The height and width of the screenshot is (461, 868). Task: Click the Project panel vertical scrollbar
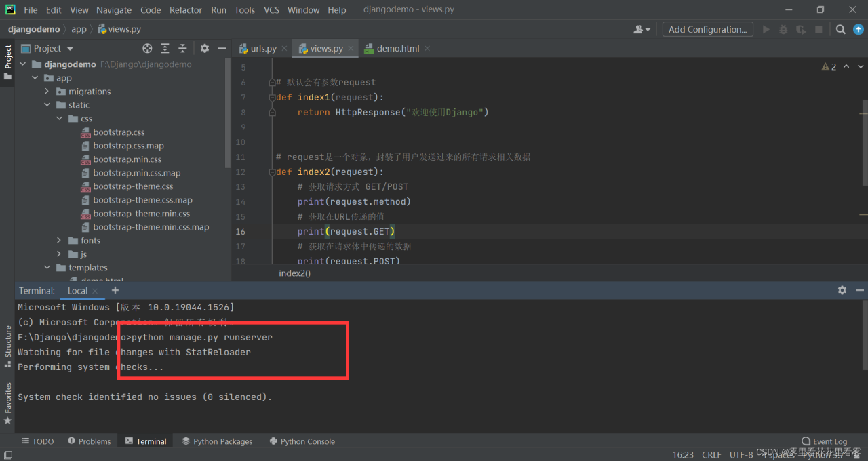227,112
